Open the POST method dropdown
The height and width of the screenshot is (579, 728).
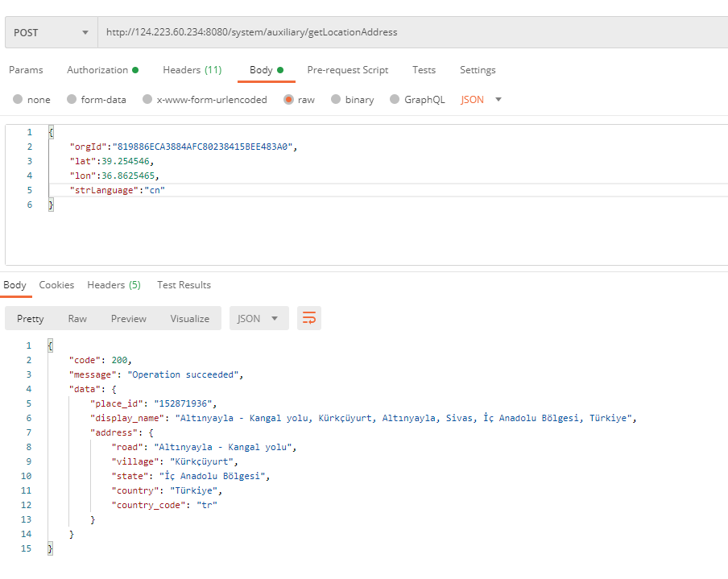[51, 33]
